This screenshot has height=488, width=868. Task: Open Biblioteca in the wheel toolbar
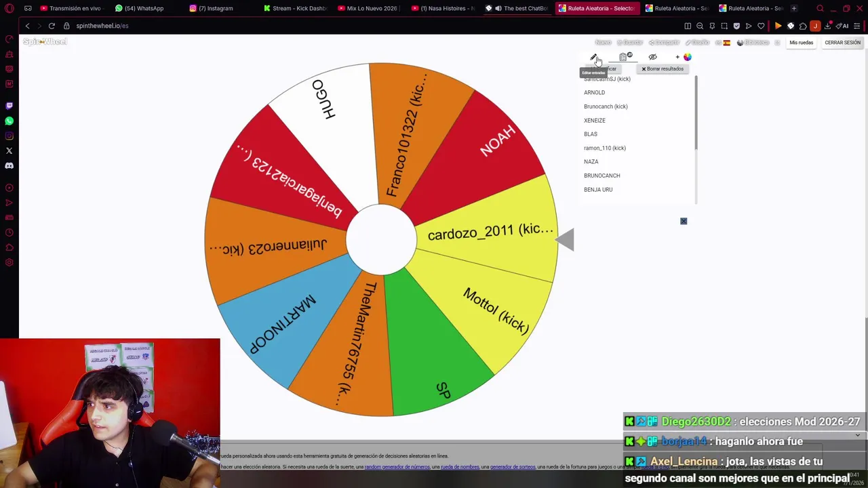click(753, 43)
